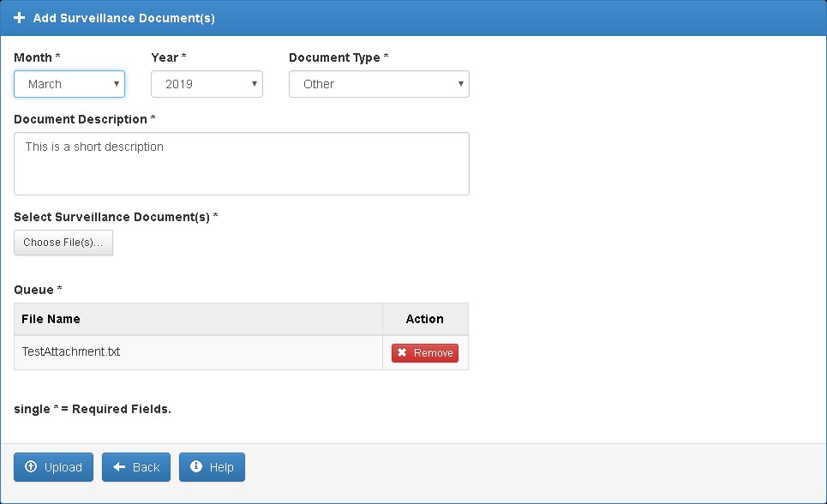This screenshot has width=827, height=504.
Task: Click the Action column header
Action: [x=425, y=319]
